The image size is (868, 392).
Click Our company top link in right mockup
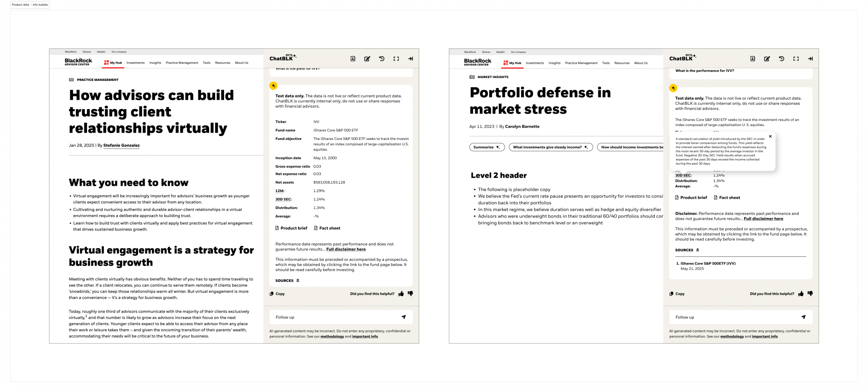point(518,52)
